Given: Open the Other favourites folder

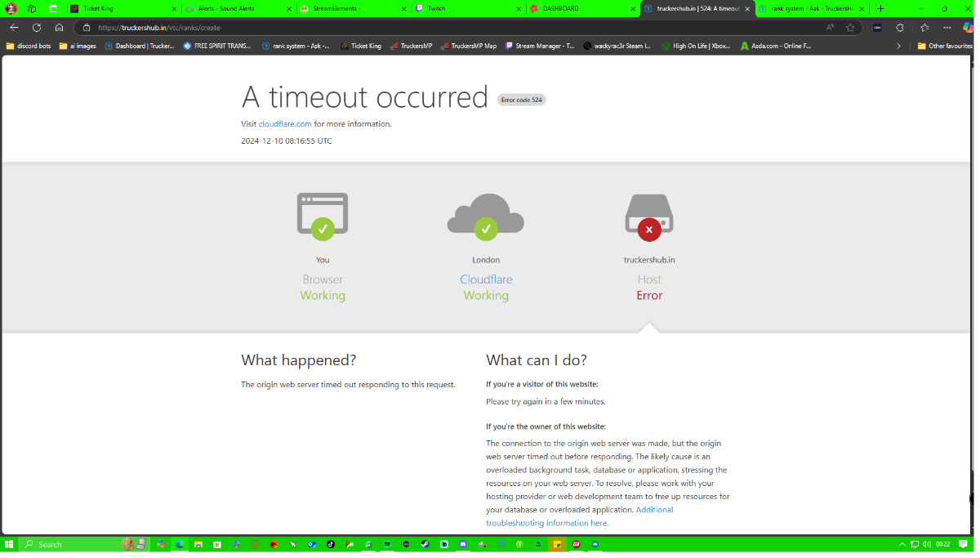Looking at the screenshot, I should (x=945, y=46).
